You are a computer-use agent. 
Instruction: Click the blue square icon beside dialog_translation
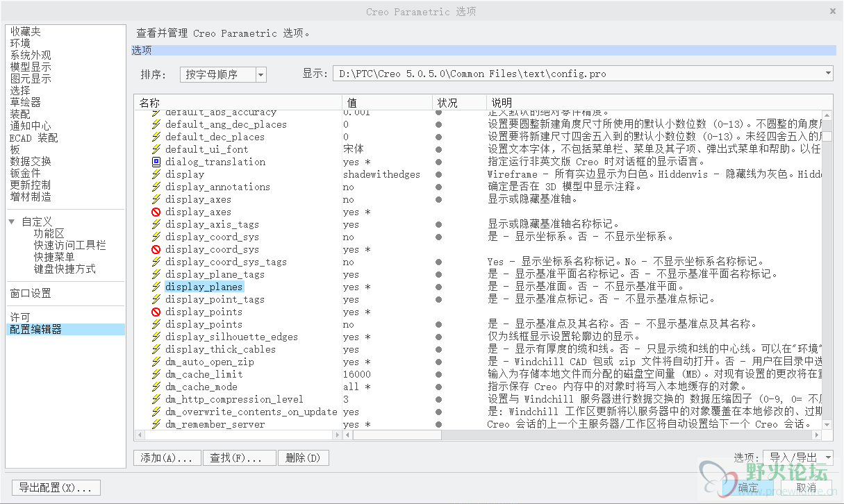click(156, 162)
